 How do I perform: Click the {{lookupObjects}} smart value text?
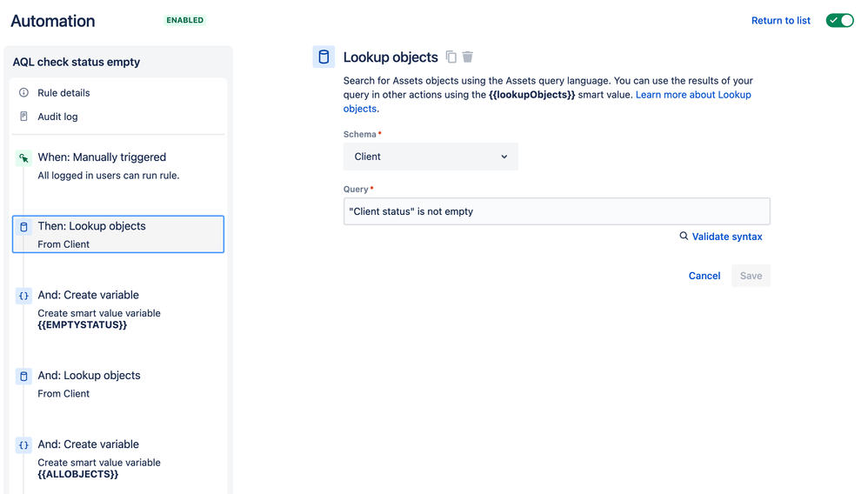point(532,95)
